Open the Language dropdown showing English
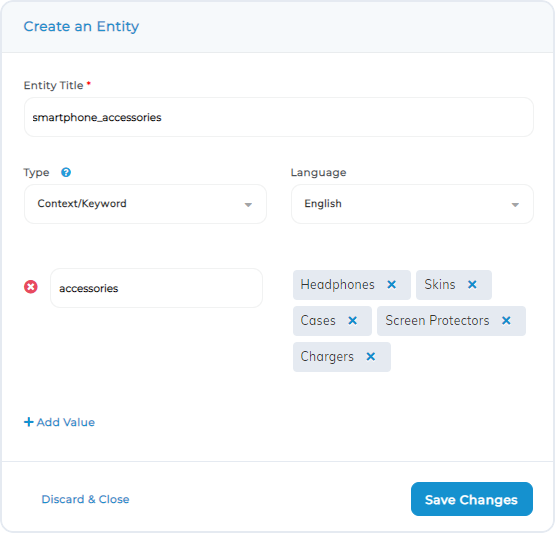The height and width of the screenshot is (533, 555). tap(412, 204)
